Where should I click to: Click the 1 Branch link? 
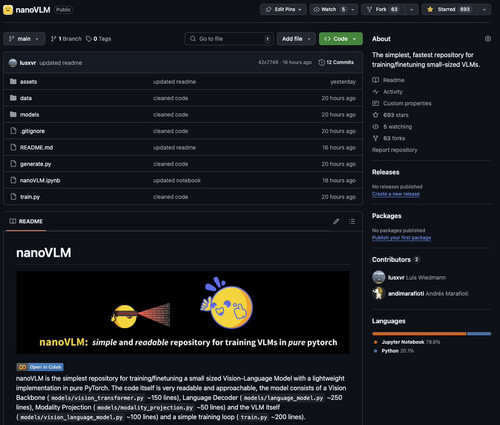pos(66,39)
